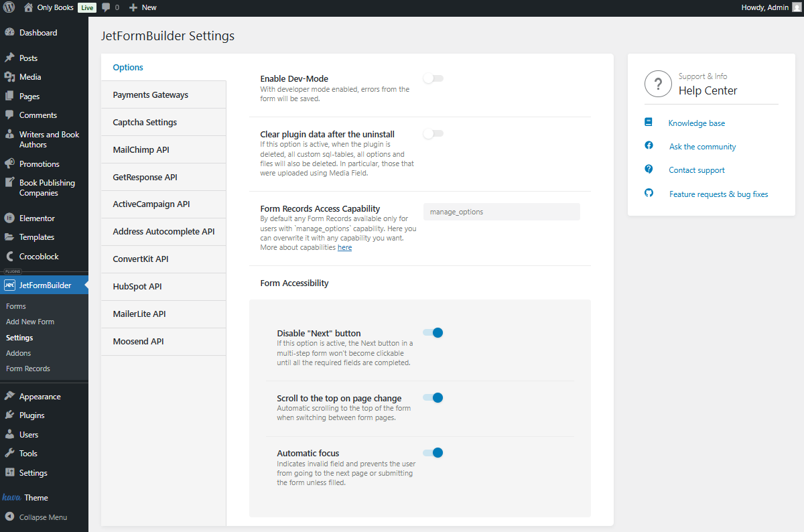Image resolution: width=804 pixels, height=532 pixels.
Task: Click the capabilities "here" hyperlink
Action: point(344,247)
